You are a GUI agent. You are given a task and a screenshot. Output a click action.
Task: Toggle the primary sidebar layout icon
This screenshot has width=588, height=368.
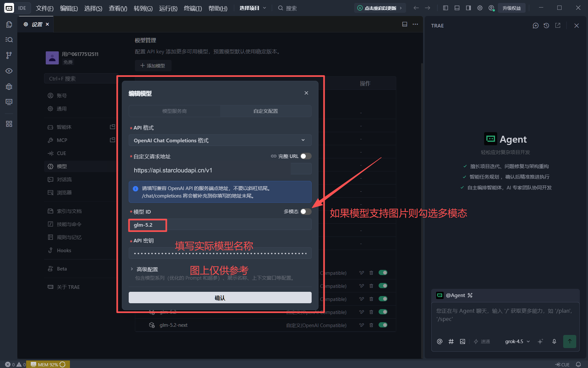coord(446,8)
